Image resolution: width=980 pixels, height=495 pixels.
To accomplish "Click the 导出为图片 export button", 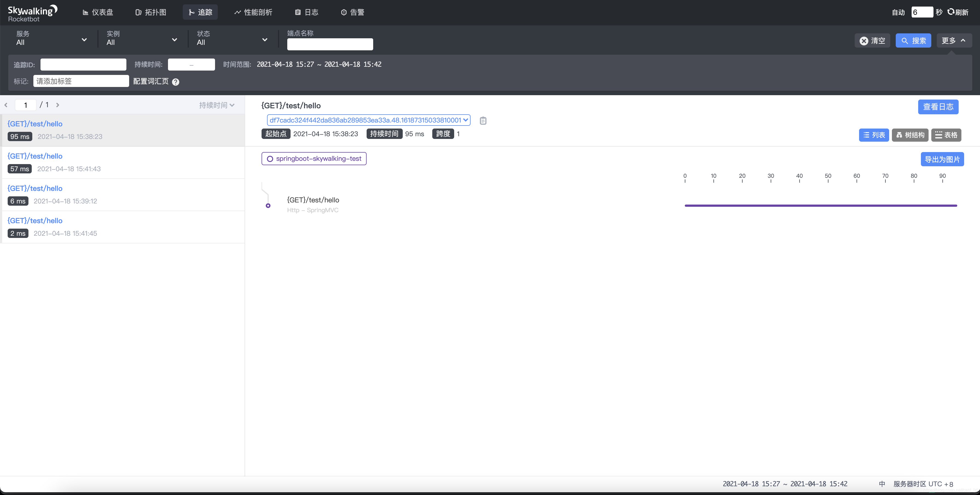I will 942,159.
